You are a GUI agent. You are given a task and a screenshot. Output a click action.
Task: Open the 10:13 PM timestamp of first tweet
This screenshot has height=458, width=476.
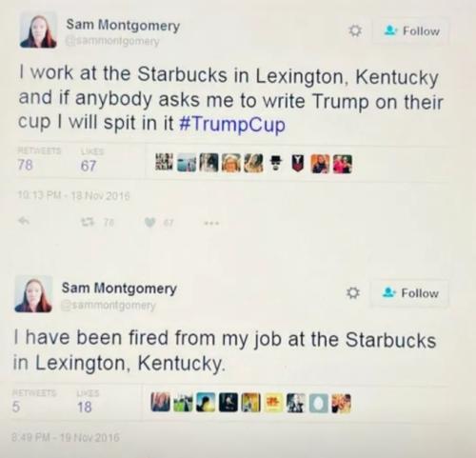74,195
